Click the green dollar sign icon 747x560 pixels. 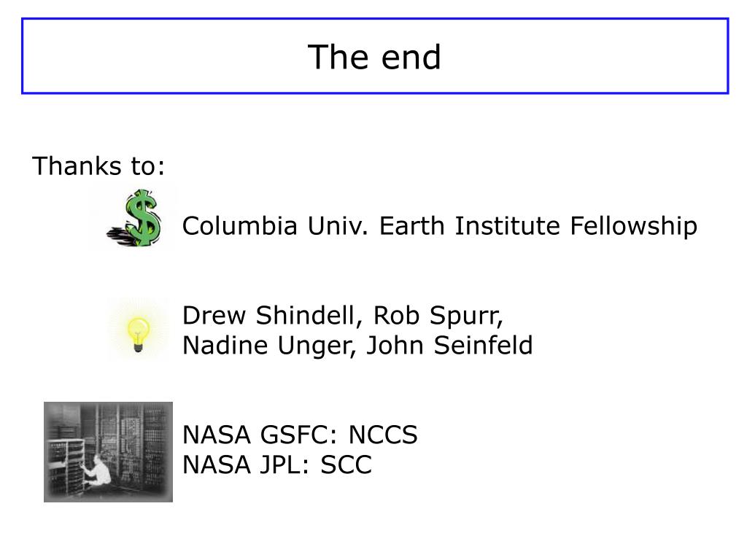[142, 218]
